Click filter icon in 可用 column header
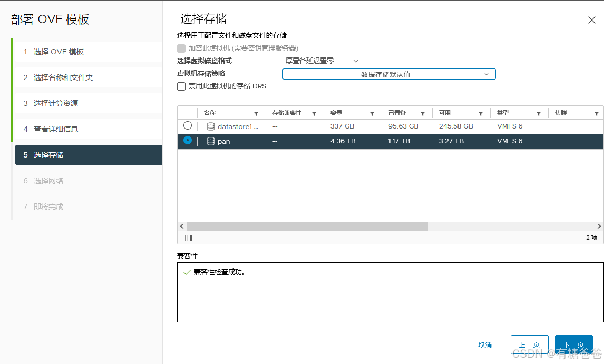The image size is (604, 364). point(481,113)
